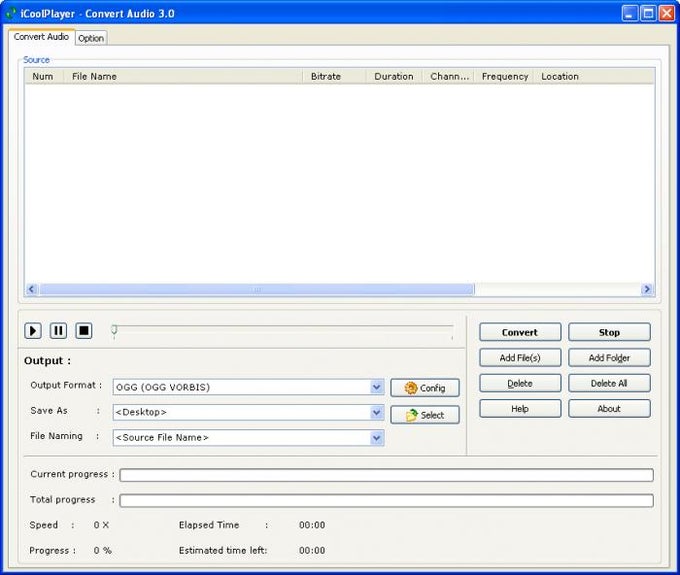Expand the File Naming dropdown
Image resolution: width=680 pixels, height=575 pixels.
click(x=377, y=438)
